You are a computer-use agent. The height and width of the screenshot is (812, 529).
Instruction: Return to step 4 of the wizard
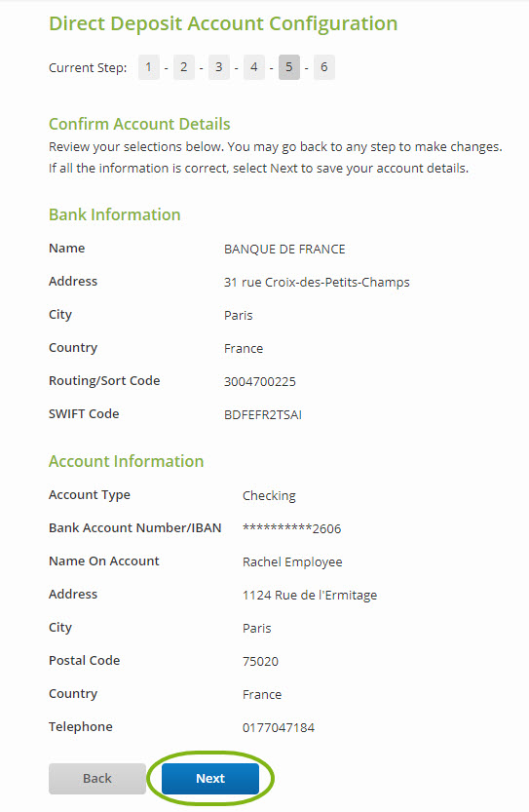pyautogui.click(x=254, y=67)
